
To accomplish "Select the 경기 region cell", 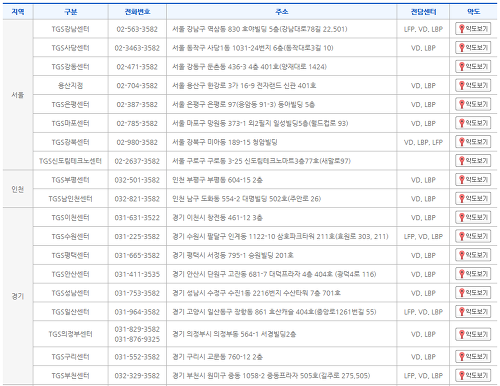I will pyautogui.click(x=18, y=296).
